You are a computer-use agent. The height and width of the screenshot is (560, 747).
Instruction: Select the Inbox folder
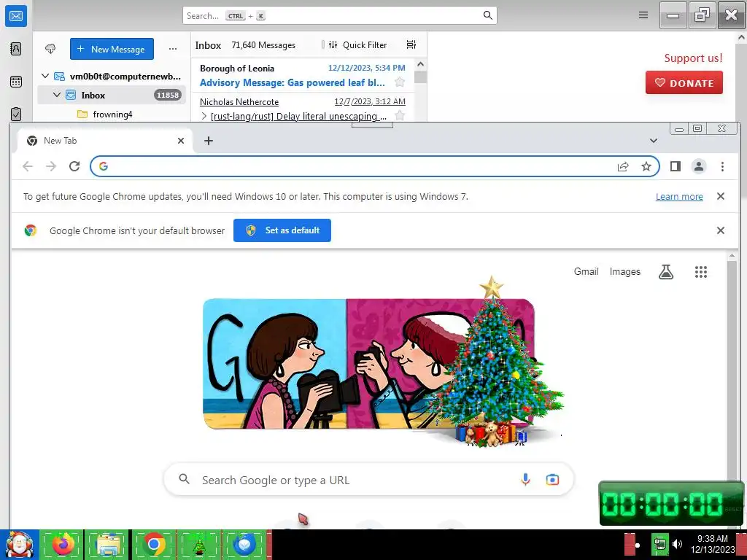point(112,95)
